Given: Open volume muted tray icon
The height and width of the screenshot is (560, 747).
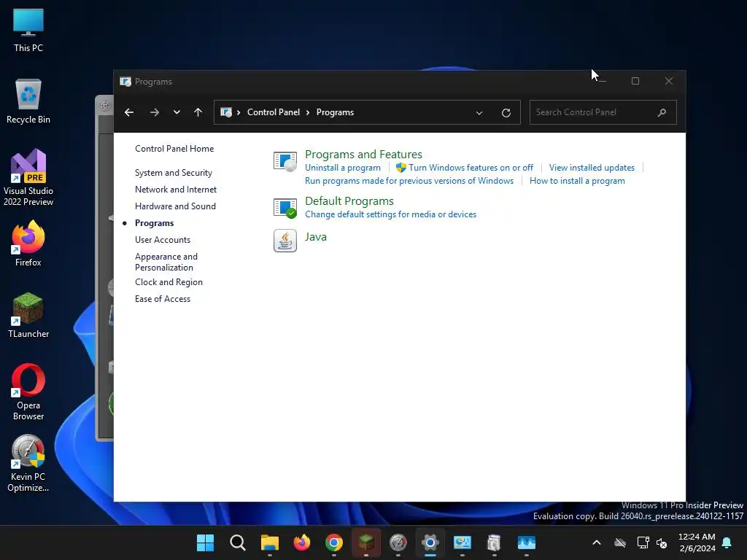Looking at the screenshot, I should tap(662, 542).
